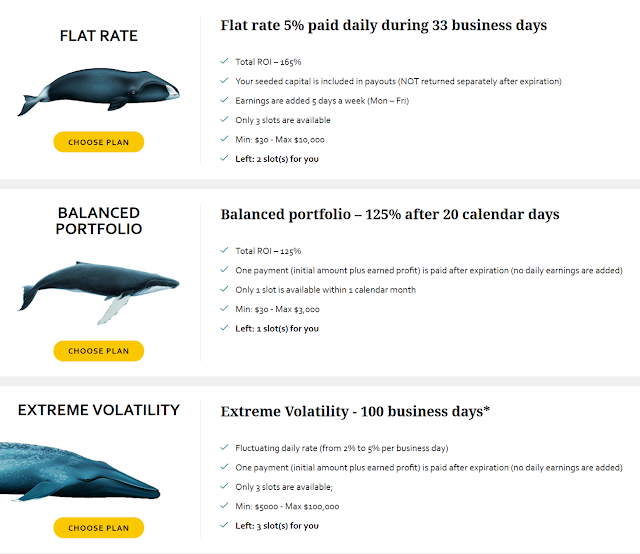
Task: Click checkmark beside Min: $5000 - Max $100,000
Action: 224,505
